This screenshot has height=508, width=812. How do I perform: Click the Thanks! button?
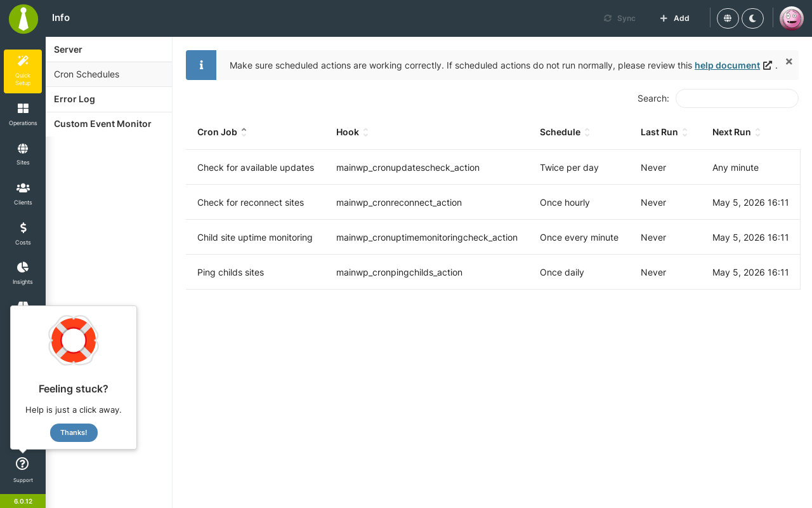(74, 432)
